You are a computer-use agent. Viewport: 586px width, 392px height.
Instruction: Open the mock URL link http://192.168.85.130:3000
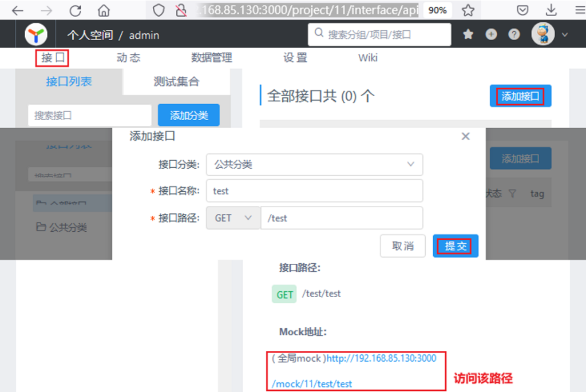[x=381, y=358]
